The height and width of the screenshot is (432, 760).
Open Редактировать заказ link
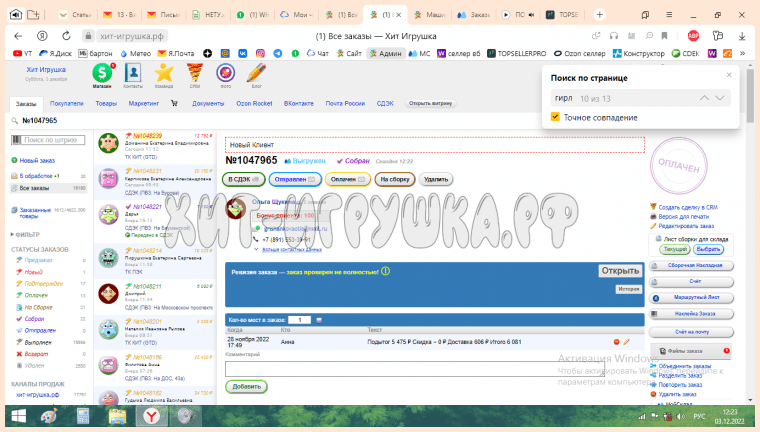(686, 226)
